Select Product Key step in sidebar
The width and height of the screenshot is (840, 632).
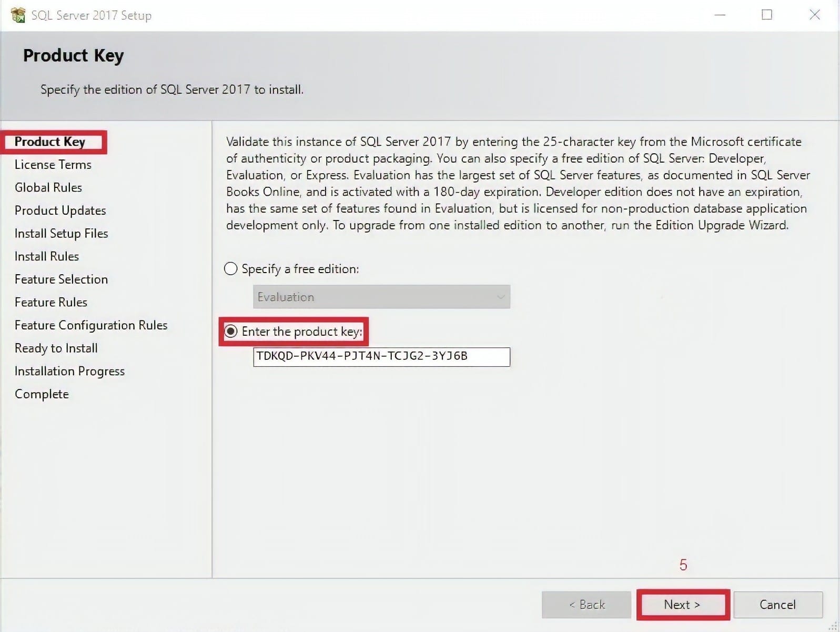point(50,142)
